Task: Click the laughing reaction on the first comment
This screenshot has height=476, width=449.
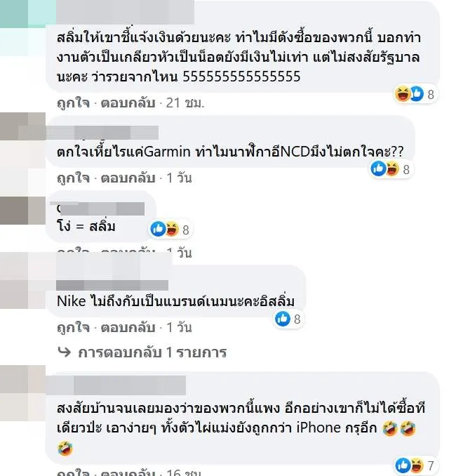Action: tap(402, 93)
